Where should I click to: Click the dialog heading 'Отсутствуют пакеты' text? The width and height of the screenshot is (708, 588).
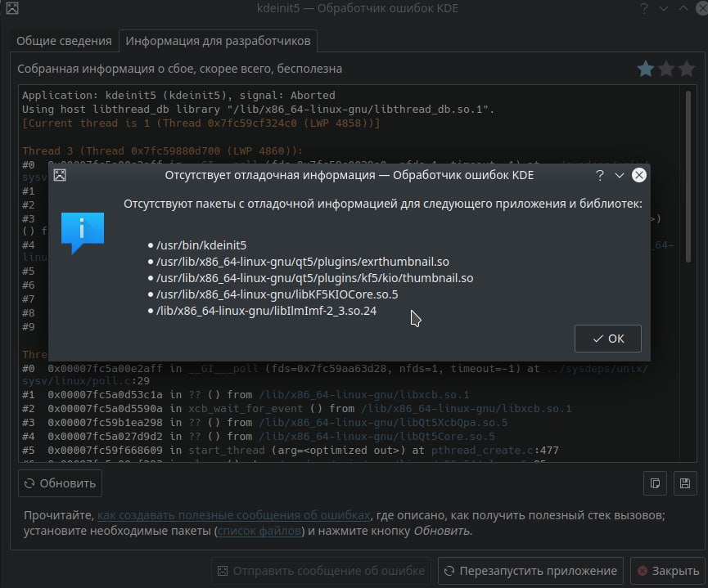(382, 204)
